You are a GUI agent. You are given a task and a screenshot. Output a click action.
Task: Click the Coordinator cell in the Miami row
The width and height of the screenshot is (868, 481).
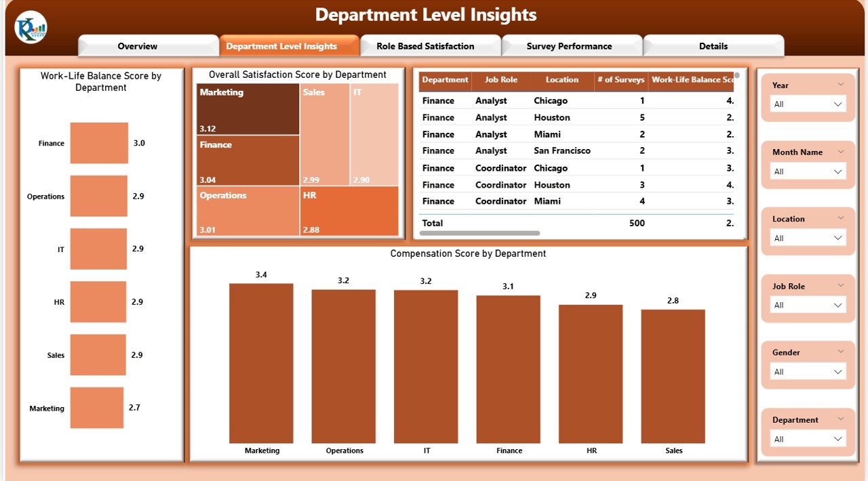pyautogui.click(x=501, y=201)
